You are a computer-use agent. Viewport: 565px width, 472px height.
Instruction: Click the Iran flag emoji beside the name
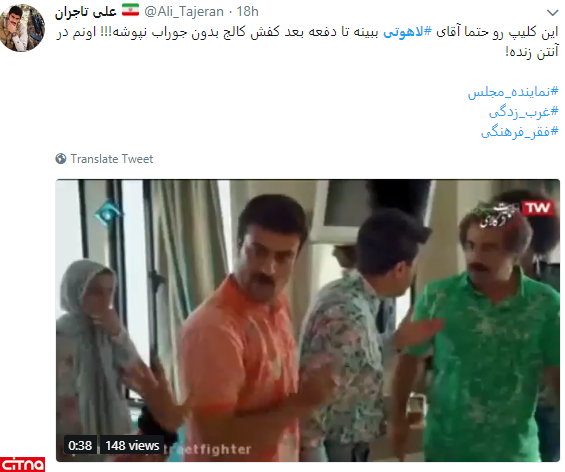click(x=130, y=10)
